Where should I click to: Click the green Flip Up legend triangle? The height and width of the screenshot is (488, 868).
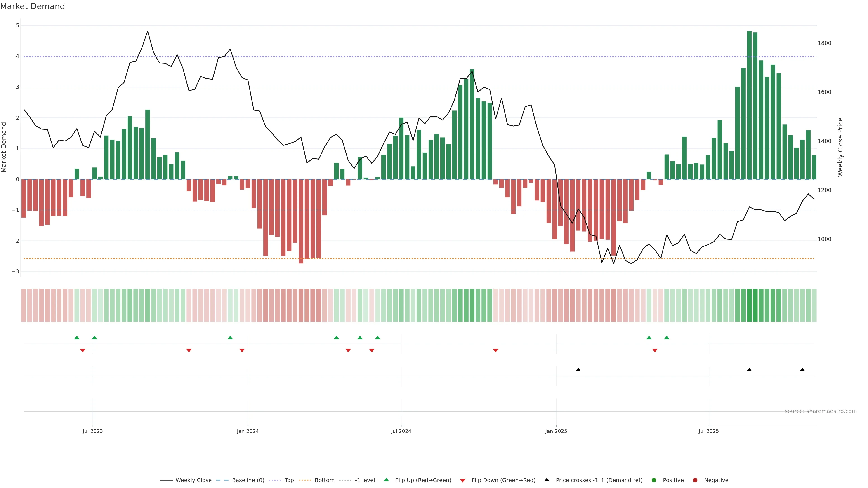[x=387, y=480]
